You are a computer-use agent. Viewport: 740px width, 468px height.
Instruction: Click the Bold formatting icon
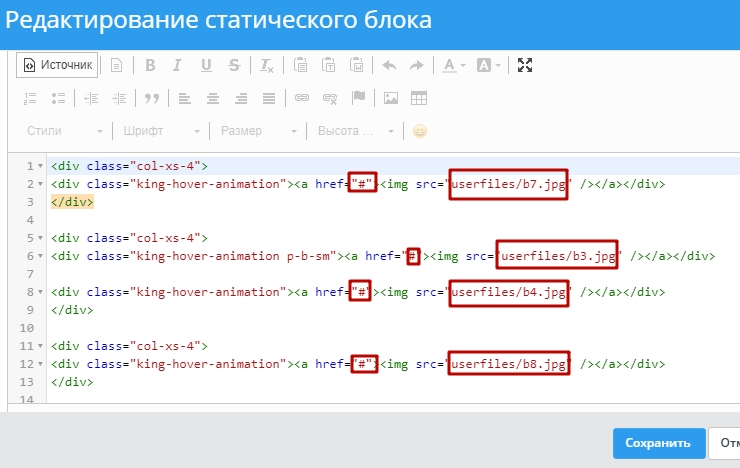click(x=150, y=65)
